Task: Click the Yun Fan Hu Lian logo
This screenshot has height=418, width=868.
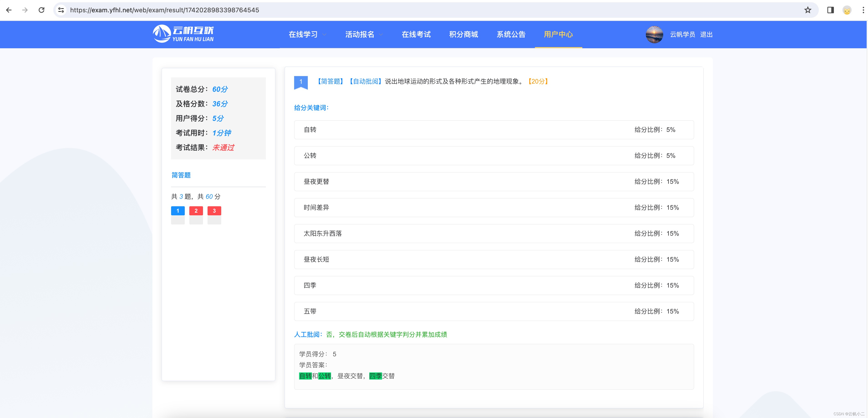Action: 183,34
